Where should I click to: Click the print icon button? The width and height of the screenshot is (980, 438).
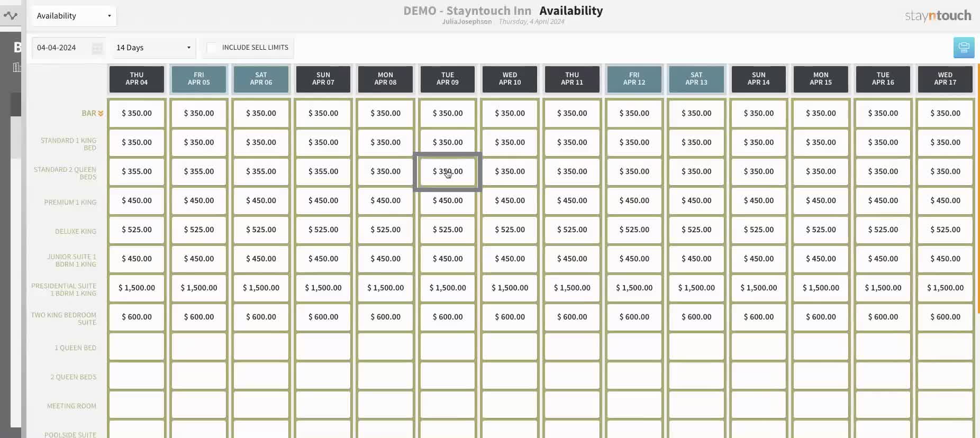[964, 48]
